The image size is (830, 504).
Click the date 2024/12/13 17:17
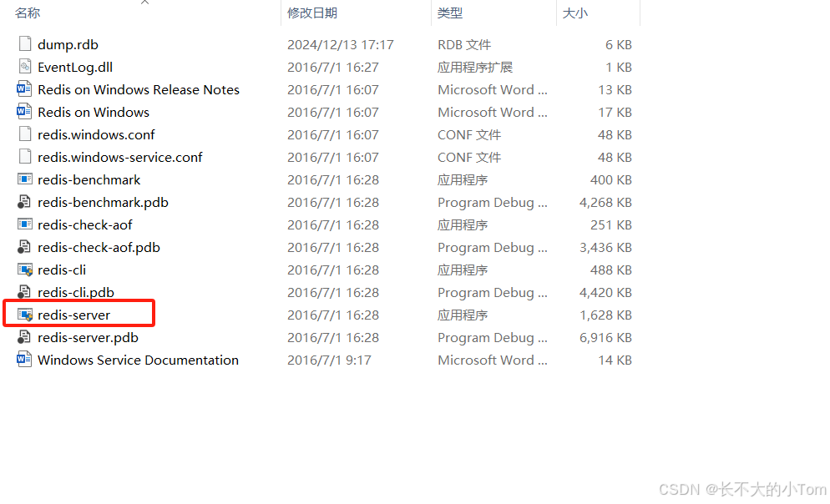click(341, 44)
